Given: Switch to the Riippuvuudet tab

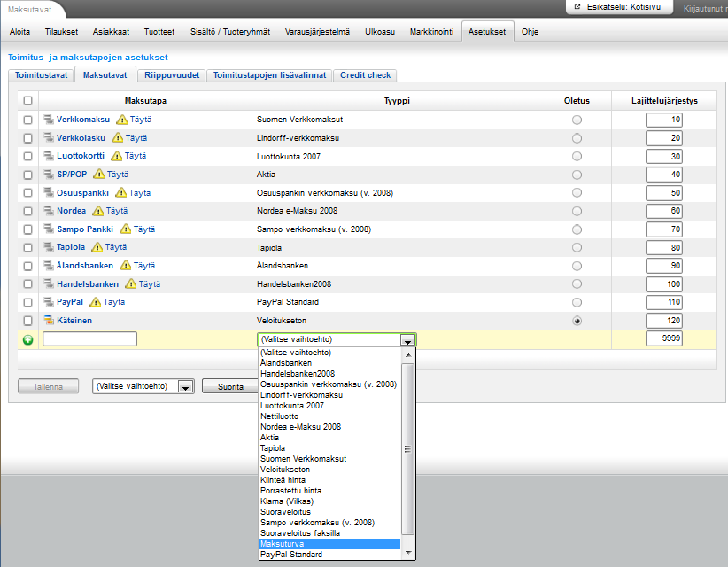Looking at the screenshot, I should coord(172,75).
